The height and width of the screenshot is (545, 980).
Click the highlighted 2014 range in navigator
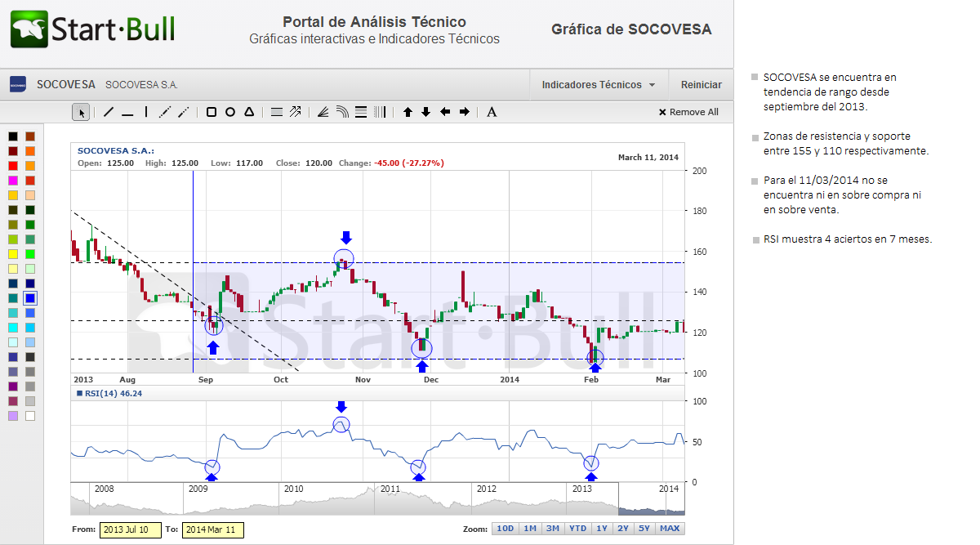coord(652,499)
